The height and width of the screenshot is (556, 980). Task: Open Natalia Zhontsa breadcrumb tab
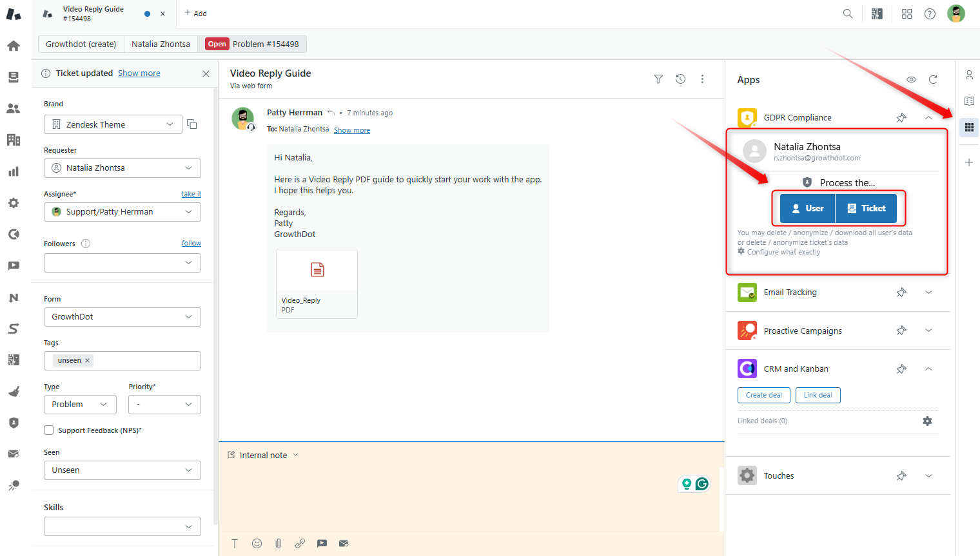point(161,44)
